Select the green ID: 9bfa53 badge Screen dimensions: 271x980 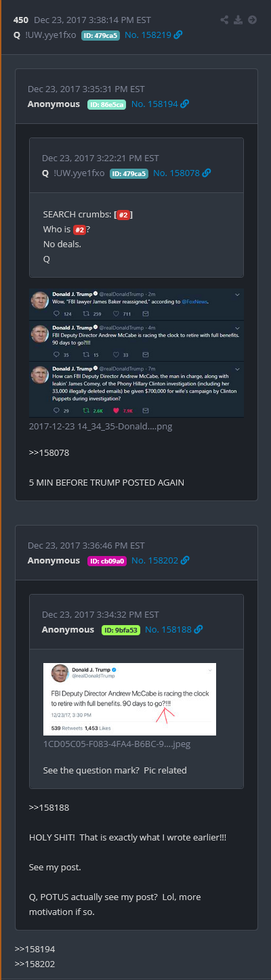(121, 629)
